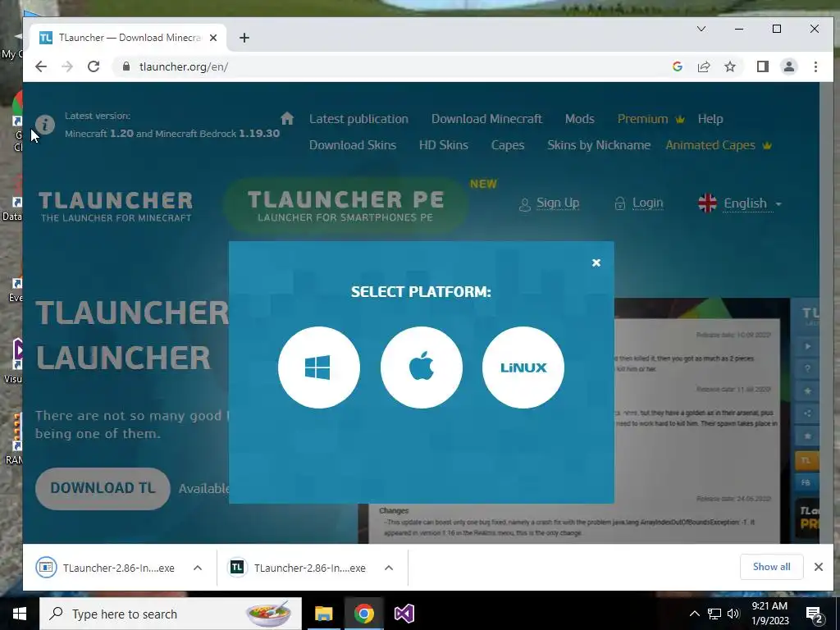
Task: Open volume control tray icon
Action: [733, 614]
